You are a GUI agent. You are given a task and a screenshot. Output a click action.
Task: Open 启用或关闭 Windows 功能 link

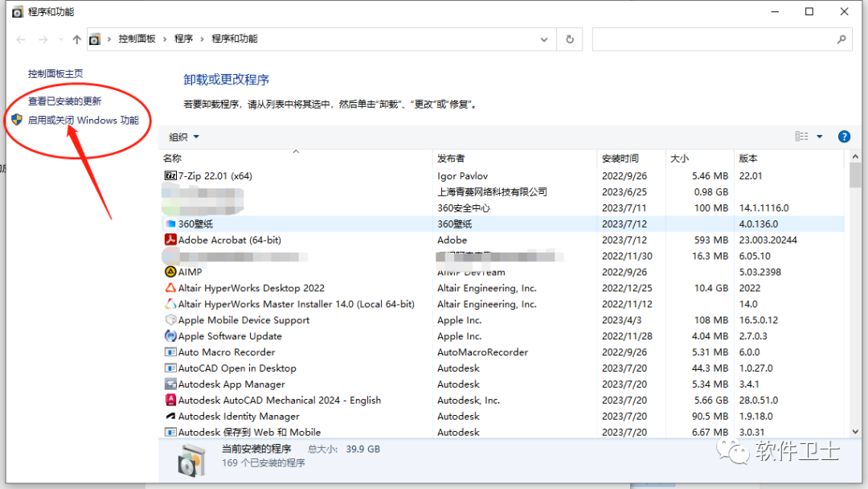[x=83, y=120]
